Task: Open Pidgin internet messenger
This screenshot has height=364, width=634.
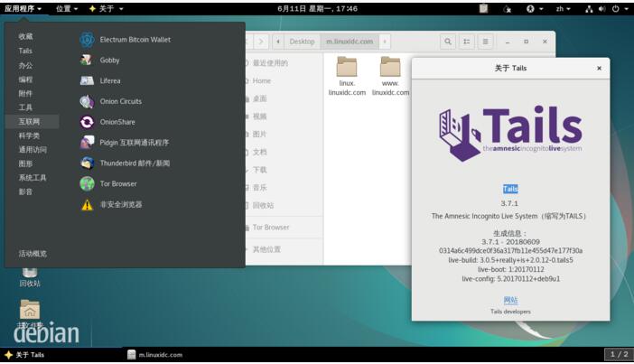Action: (125, 143)
